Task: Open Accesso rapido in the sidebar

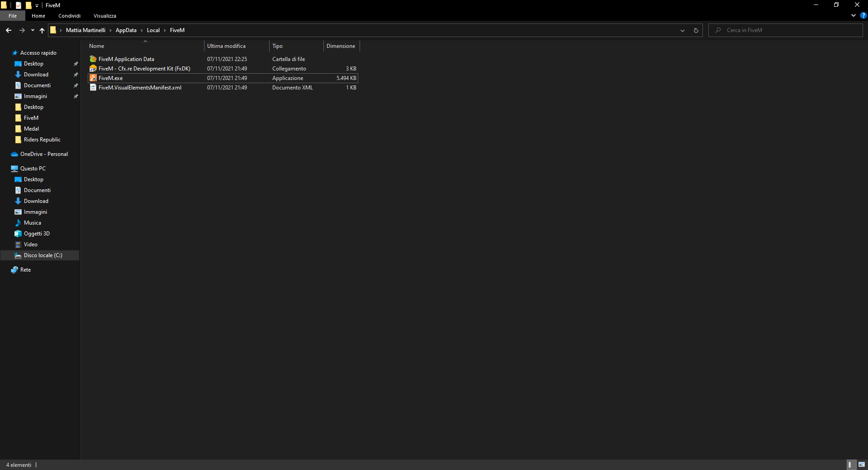Action: pos(38,53)
